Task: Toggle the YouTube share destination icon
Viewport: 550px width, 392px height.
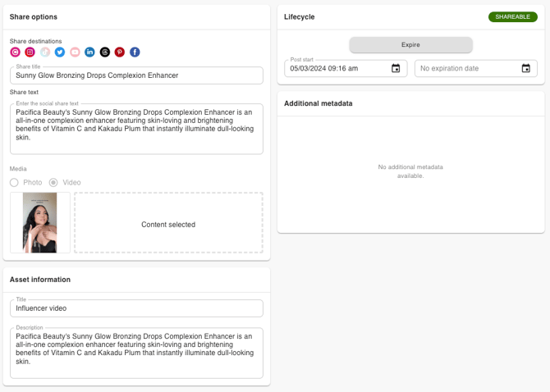Action: tap(75, 52)
